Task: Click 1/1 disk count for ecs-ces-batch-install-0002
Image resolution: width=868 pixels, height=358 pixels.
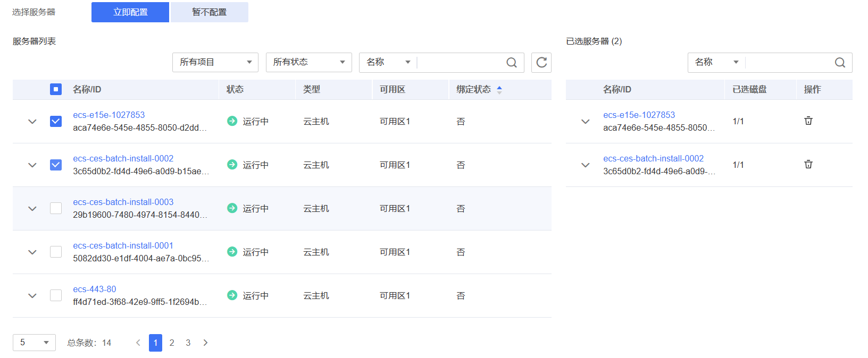Action: click(x=738, y=165)
